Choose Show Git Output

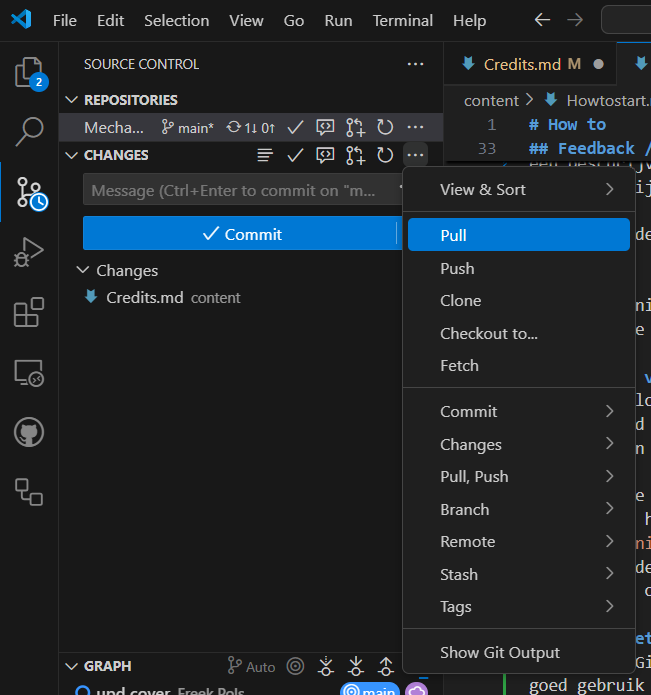(x=519, y=652)
